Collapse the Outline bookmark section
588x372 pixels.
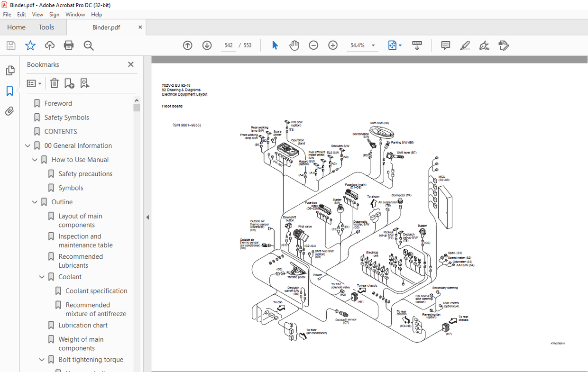[34, 201]
